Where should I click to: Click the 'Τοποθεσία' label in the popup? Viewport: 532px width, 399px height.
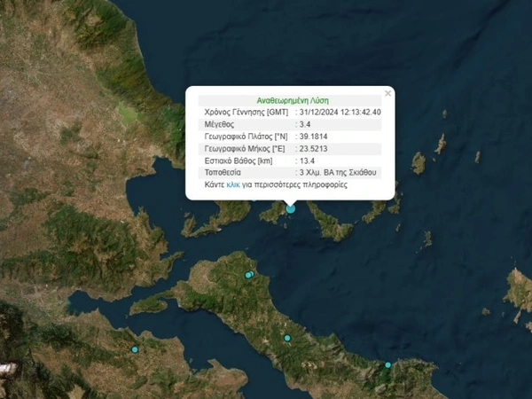pos(222,175)
